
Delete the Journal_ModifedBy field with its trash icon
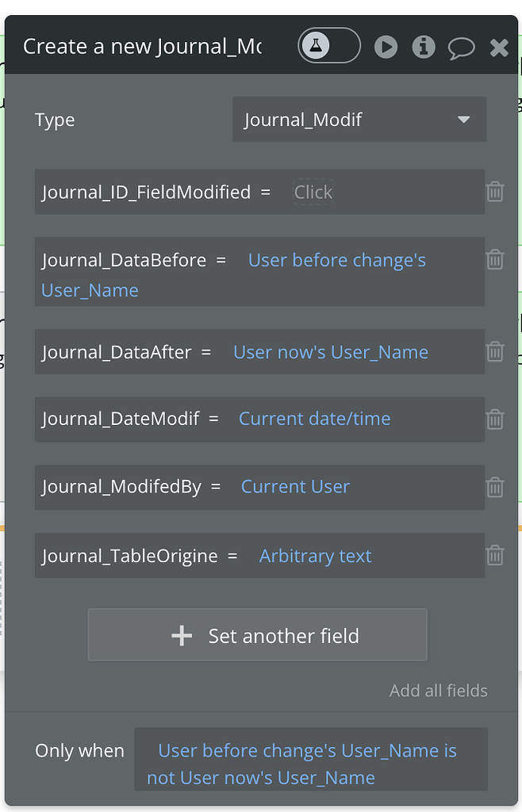[494, 487]
